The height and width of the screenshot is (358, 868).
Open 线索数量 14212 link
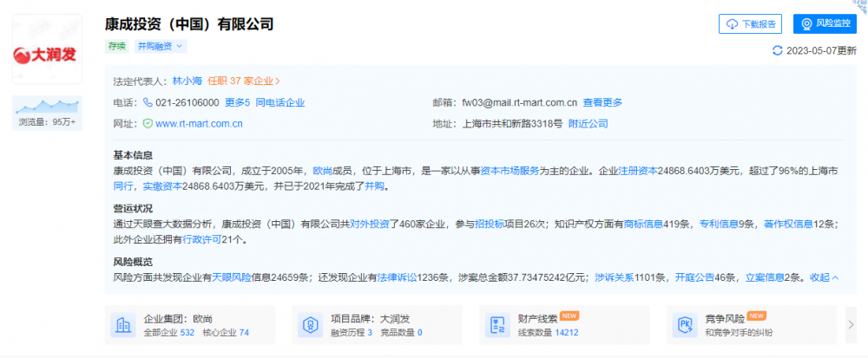tap(549, 333)
